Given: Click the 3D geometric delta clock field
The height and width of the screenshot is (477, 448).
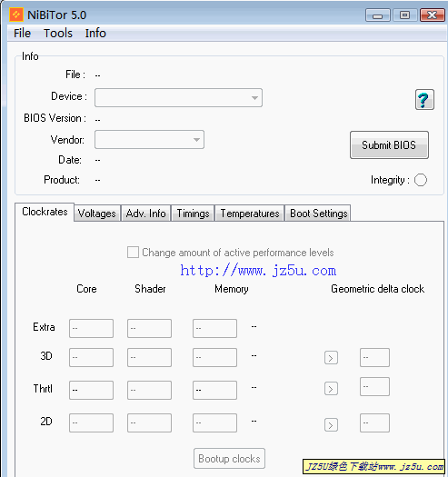Looking at the screenshot, I should (374, 357).
